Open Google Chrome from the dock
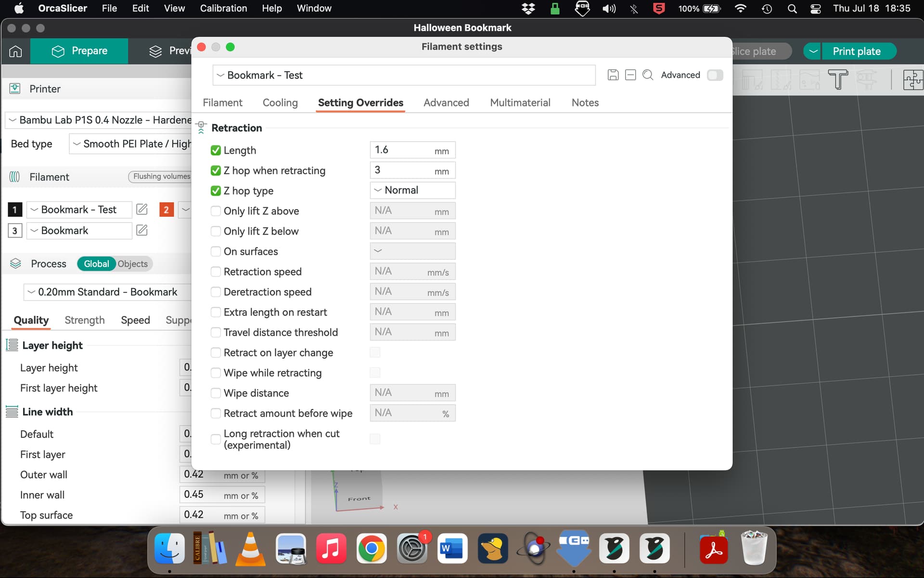The height and width of the screenshot is (578, 924). pos(372,549)
